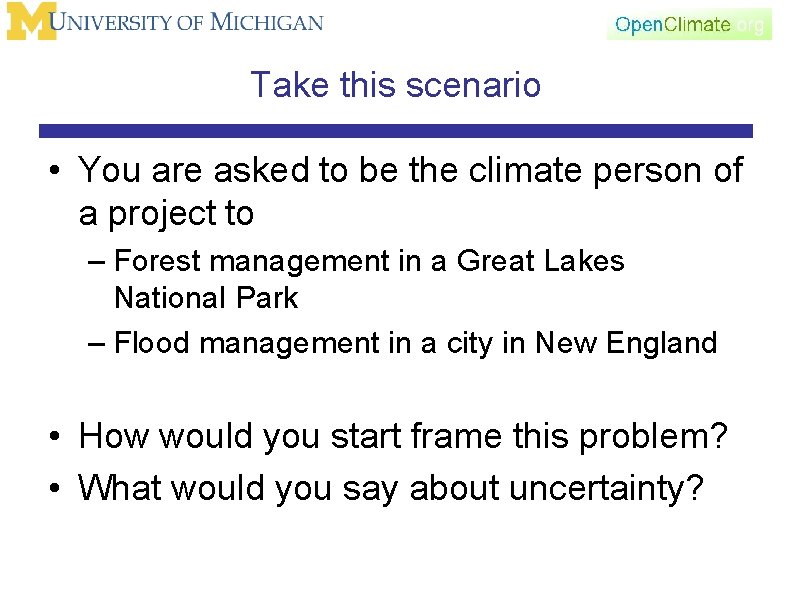Click the words 'New England'
This screenshot has width=792, height=612.
click(x=626, y=343)
